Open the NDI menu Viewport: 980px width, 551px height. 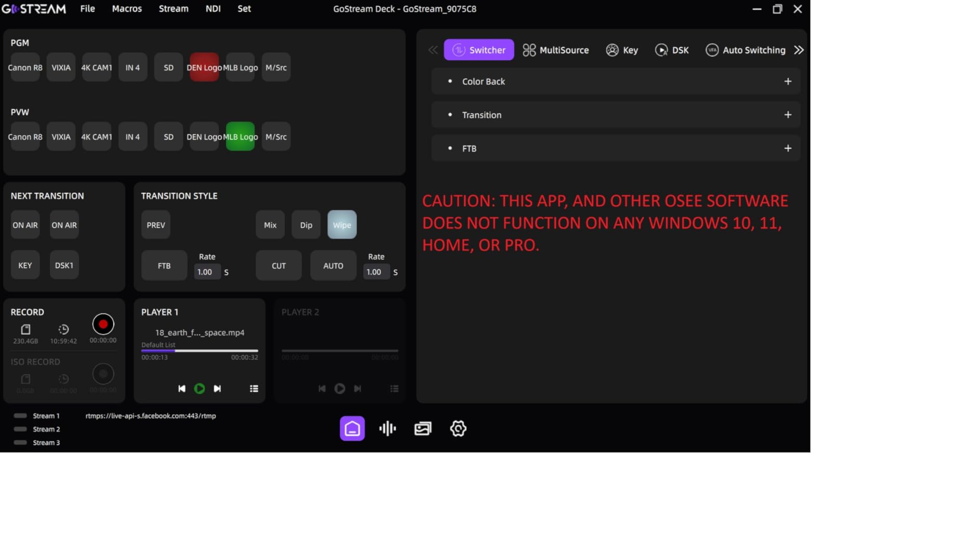coord(213,9)
